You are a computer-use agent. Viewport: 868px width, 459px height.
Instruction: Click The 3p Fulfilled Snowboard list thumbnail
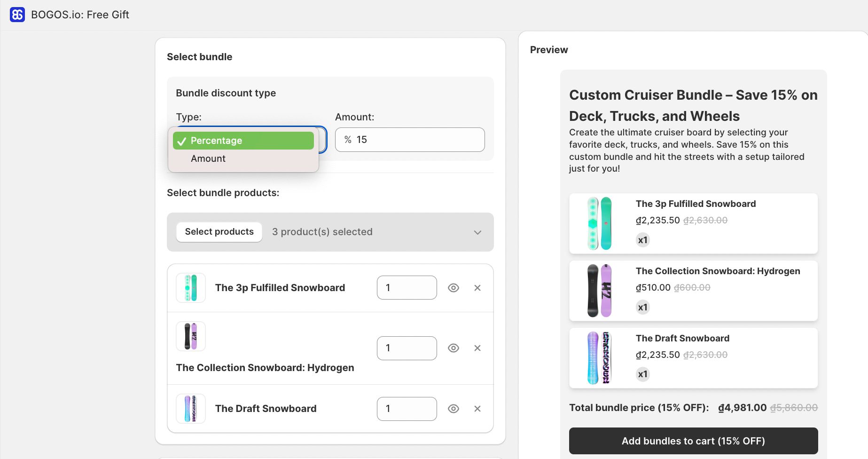[x=190, y=288]
